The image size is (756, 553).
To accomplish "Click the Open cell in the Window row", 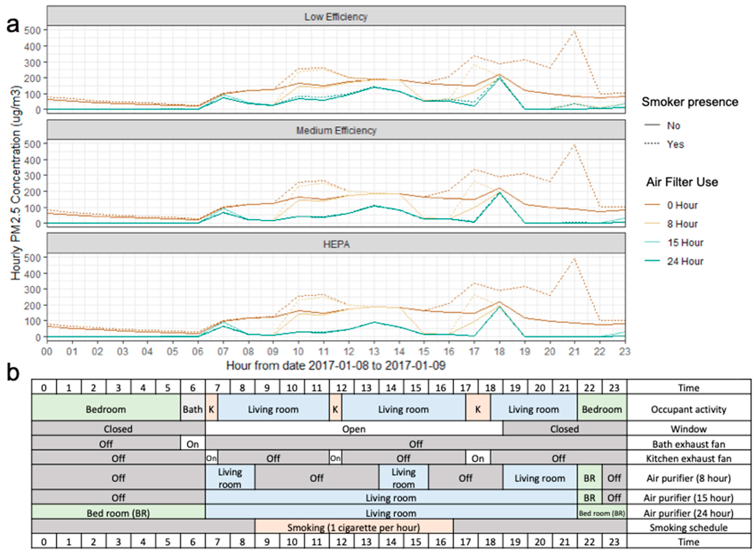I will tap(353, 429).
